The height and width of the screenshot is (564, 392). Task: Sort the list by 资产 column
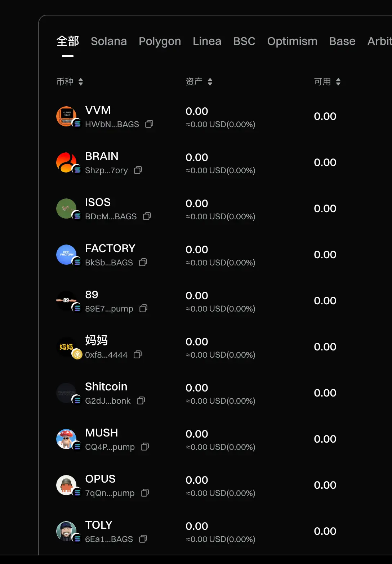coord(199,82)
